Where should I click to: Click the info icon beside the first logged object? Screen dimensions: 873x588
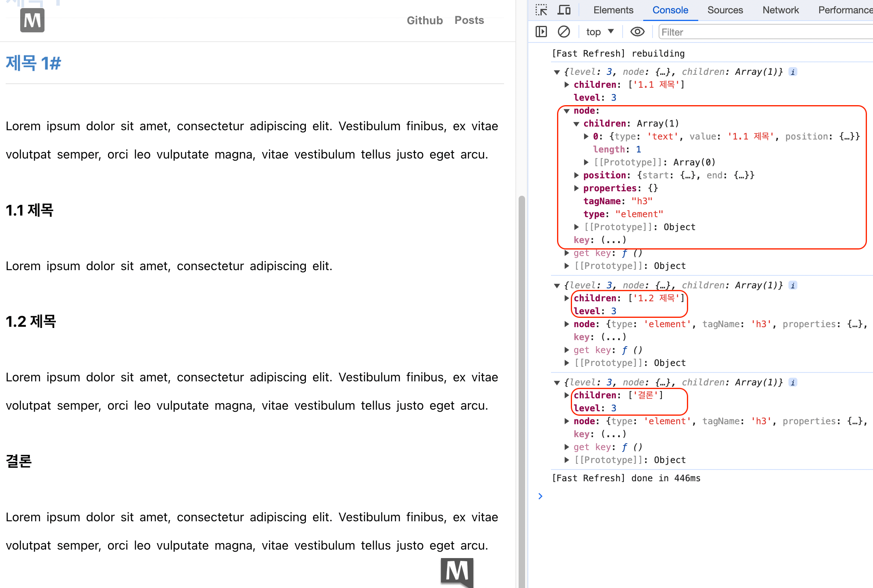click(x=793, y=72)
